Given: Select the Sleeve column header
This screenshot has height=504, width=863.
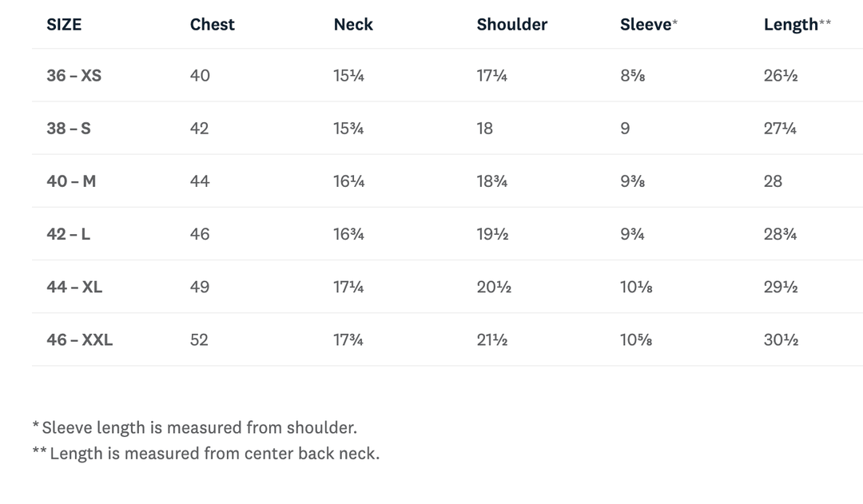Looking at the screenshot, I should click(648, 24).
